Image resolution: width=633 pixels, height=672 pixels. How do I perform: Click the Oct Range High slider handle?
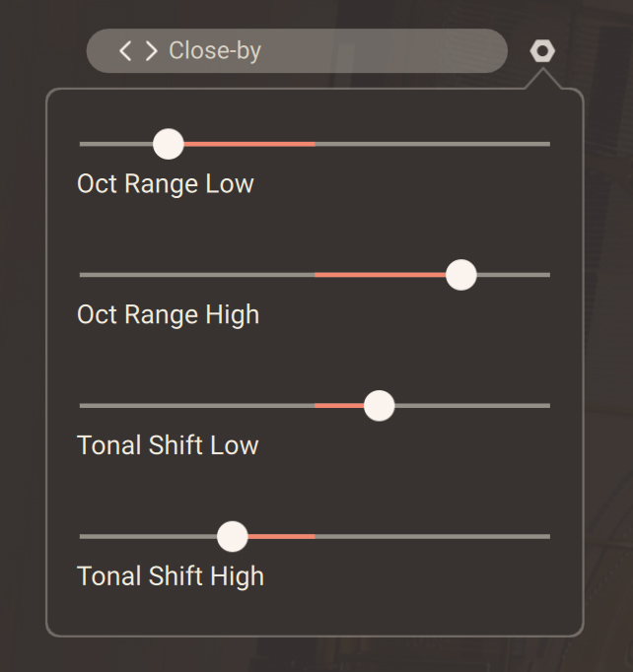[x=460, y=275]
